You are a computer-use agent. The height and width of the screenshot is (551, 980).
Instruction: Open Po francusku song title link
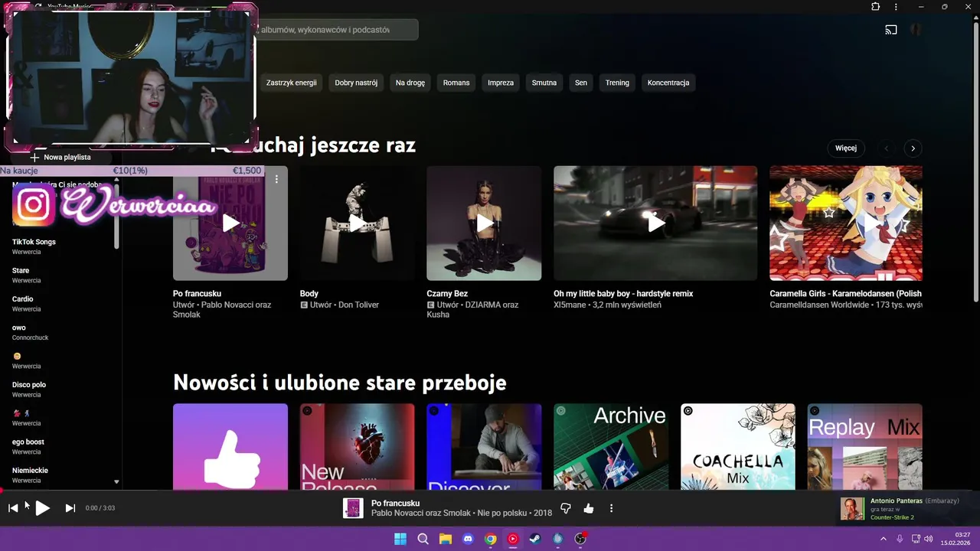point(197,293)
